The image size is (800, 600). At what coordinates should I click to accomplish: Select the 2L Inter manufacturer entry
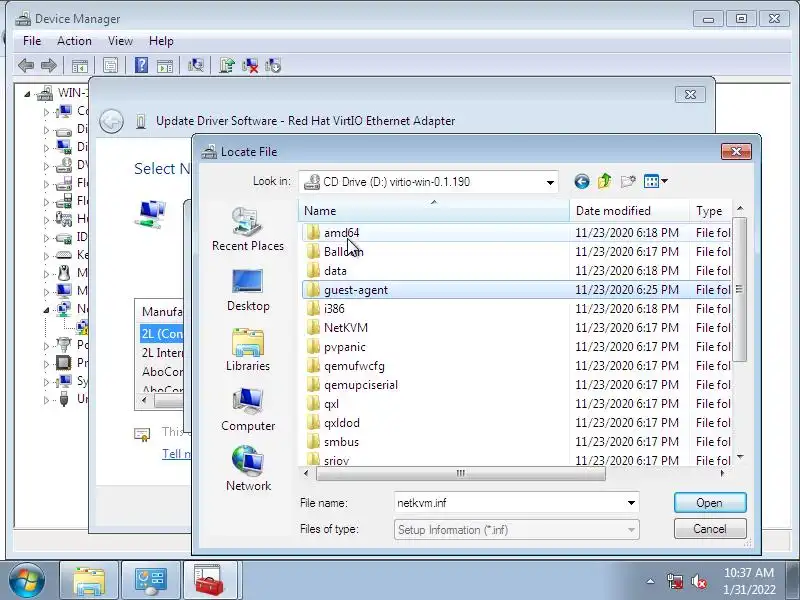point(162,353)
